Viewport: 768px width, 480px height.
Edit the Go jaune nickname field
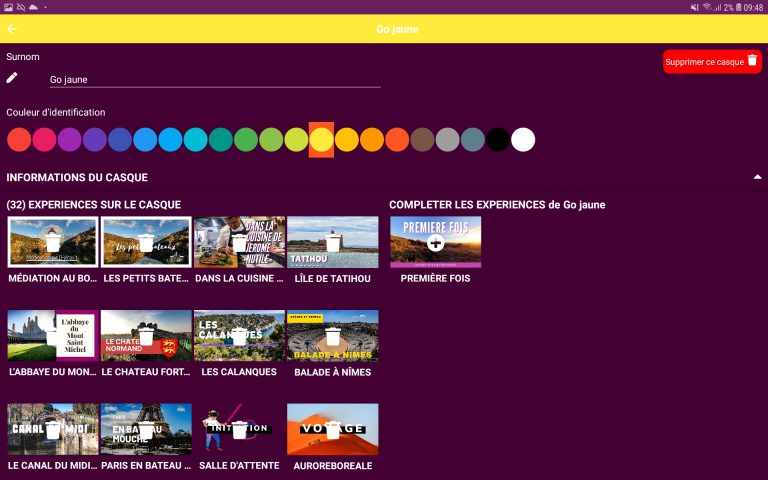214,79
